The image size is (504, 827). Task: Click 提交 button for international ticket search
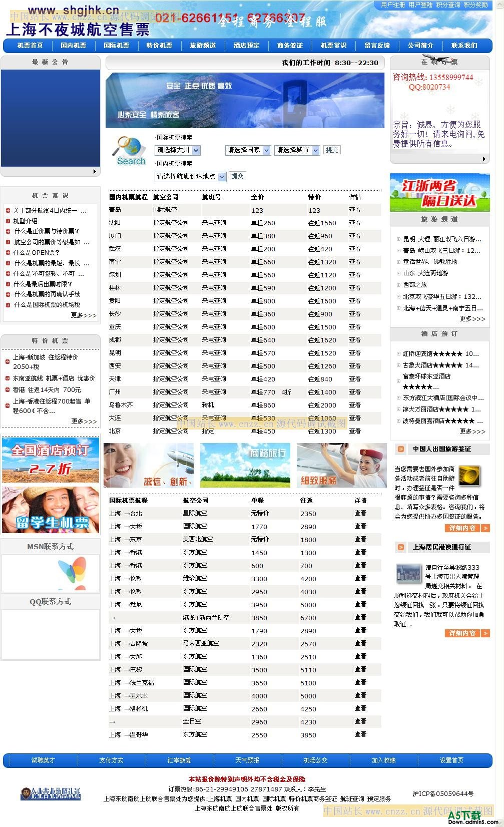[332, 150]
